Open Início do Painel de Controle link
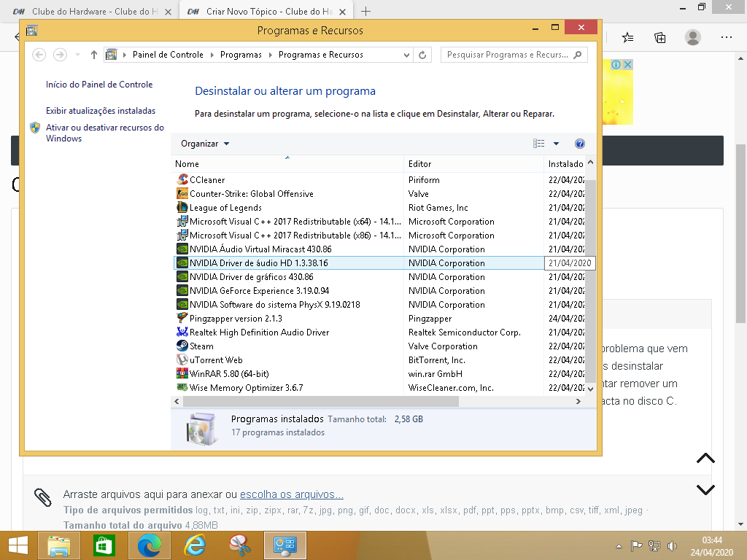Screen dimensions: 747x560 coord(99,85)
